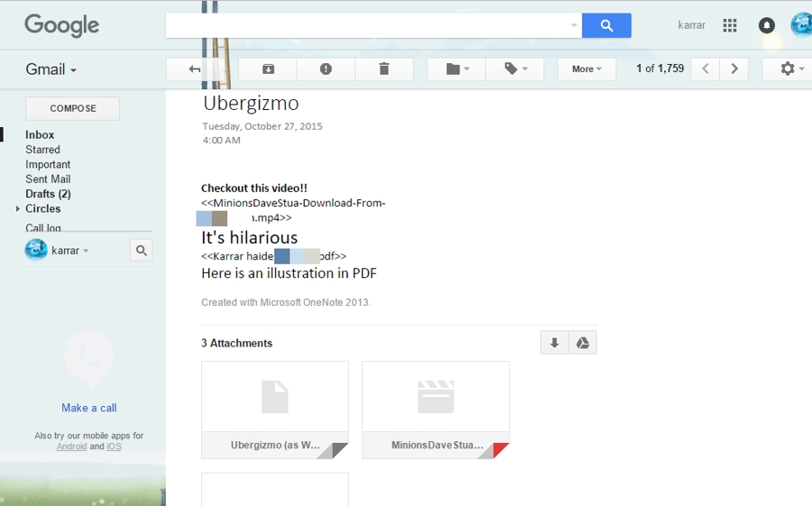
Task: Open the Android mobile app link
Action: 71,446
